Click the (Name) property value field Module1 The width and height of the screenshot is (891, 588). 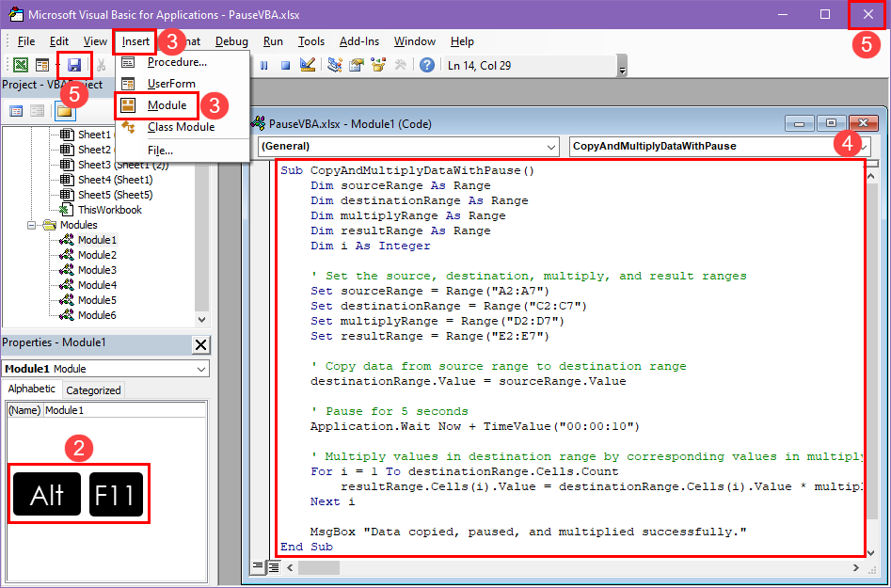pos(124,410)
